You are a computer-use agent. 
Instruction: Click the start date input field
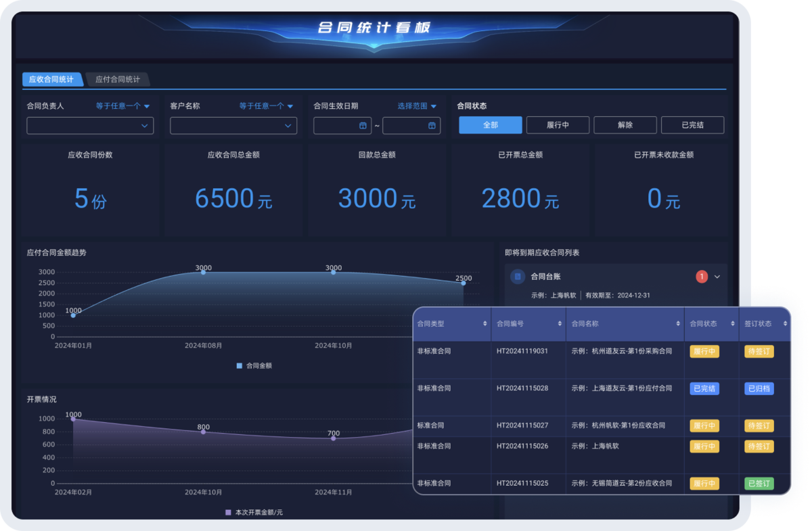342,125
